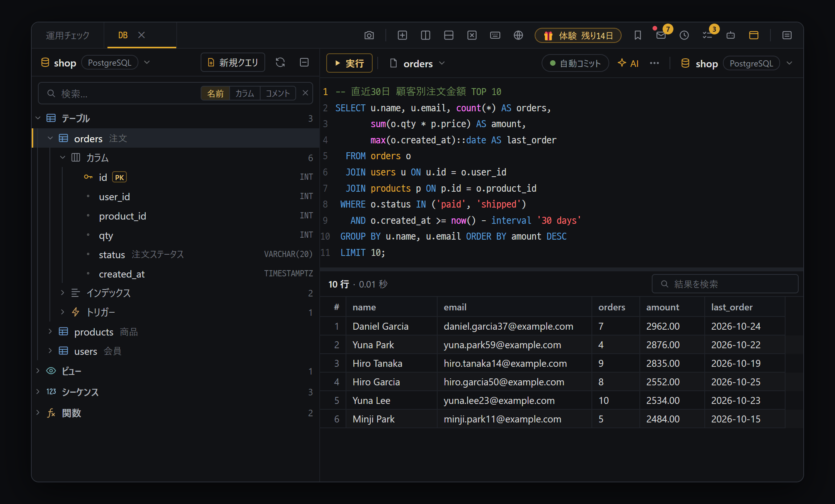
Task: Click the 体験 残り14日 trial badge
Action: click(x=578, y=36)
